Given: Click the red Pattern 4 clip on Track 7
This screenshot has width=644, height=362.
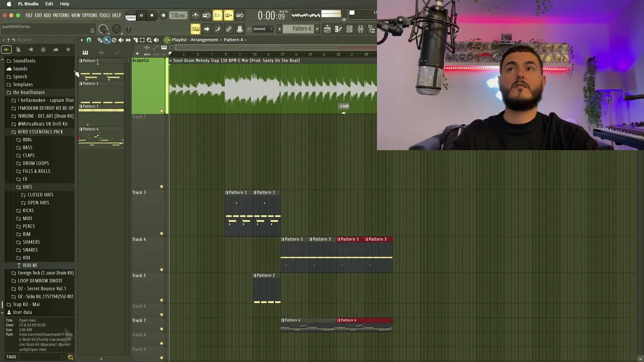Looking at the screenshot, I should pyautogui.click(x=364, y=324).
